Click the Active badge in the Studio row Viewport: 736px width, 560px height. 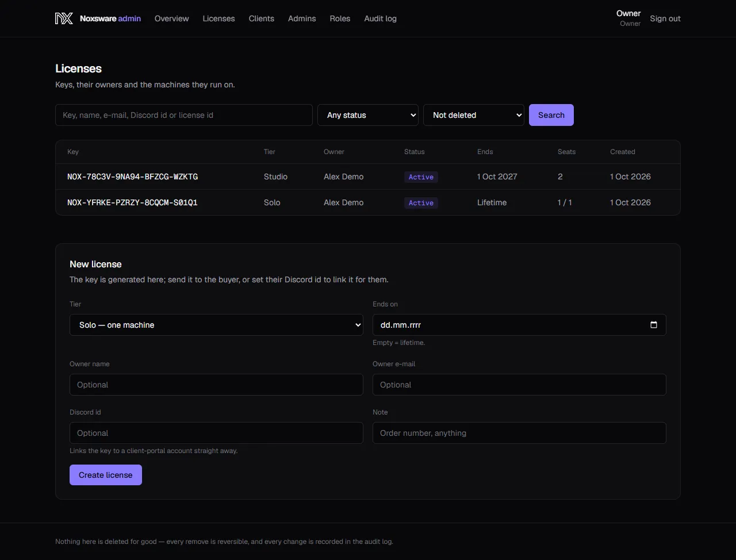(x=421, y=177)
